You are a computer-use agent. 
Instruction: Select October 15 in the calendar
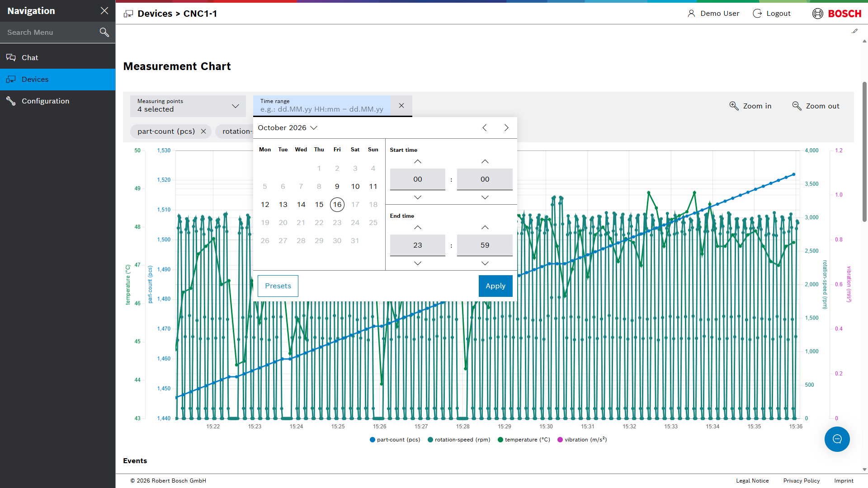click(319, 205)
